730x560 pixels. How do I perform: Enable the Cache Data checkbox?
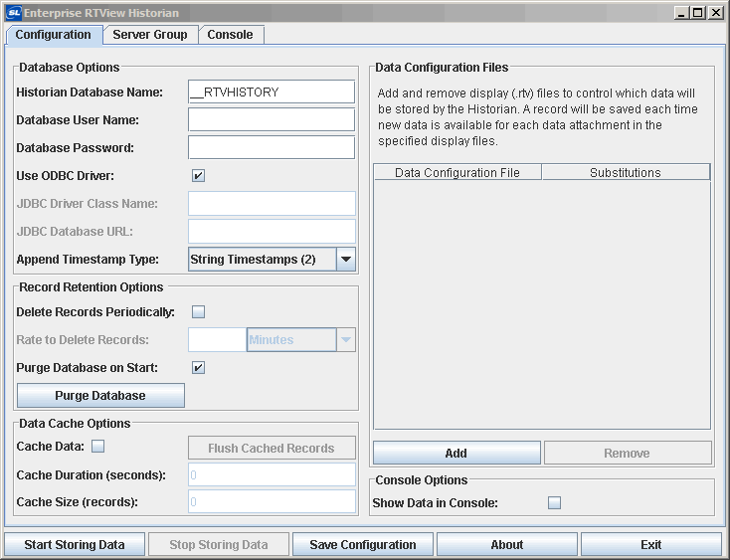point(97,447)
